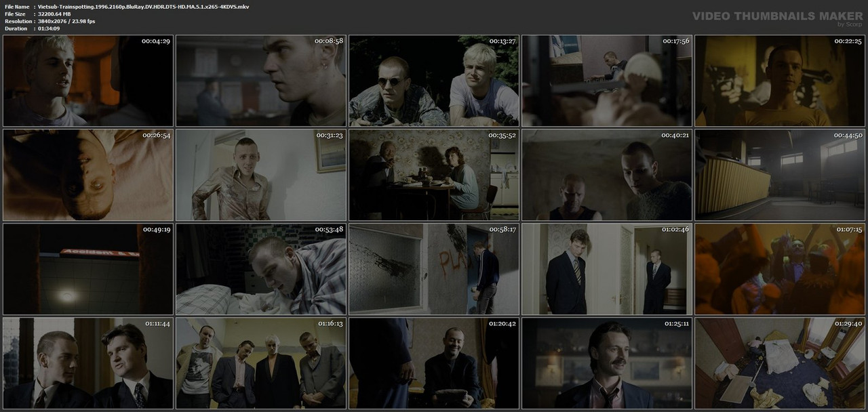Select the thumbnail timestamped 01:11:44
Image resolution: width=868 pixels, height=412 pixels.
point(88,363)
